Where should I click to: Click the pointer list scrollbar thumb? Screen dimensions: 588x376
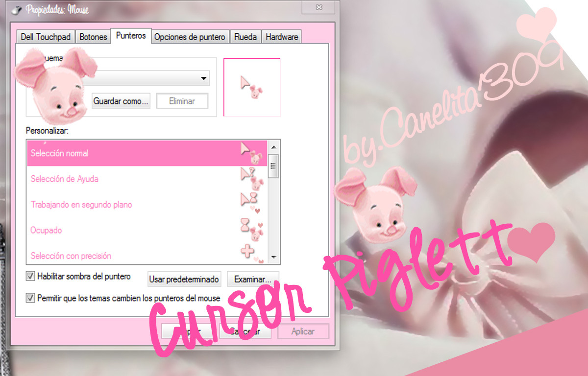274,165
